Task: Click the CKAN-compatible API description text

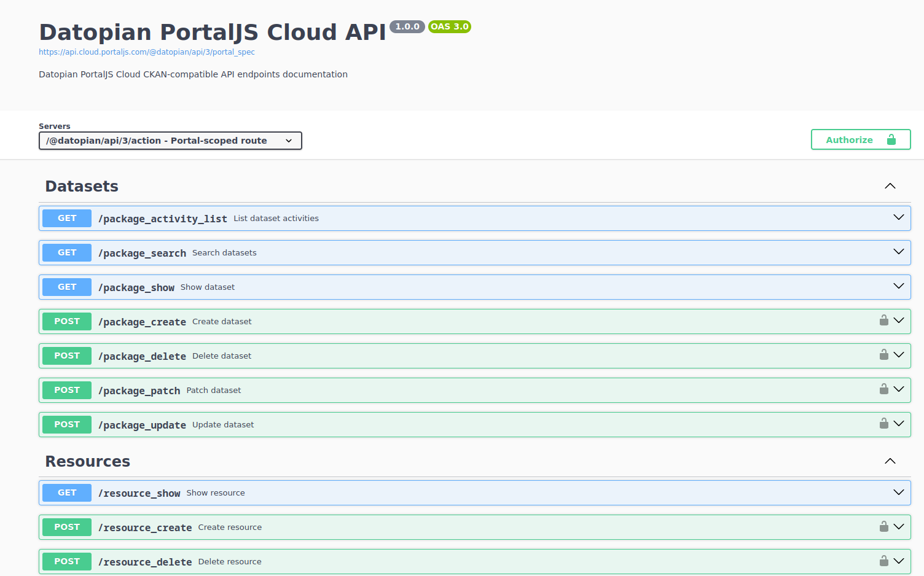Action: tap(193, 74)
